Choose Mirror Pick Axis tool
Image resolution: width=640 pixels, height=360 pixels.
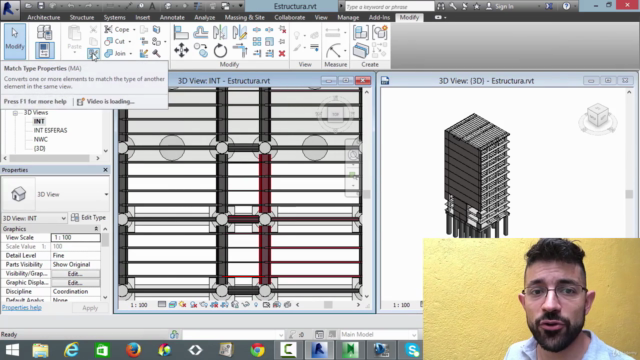point(220,33)
